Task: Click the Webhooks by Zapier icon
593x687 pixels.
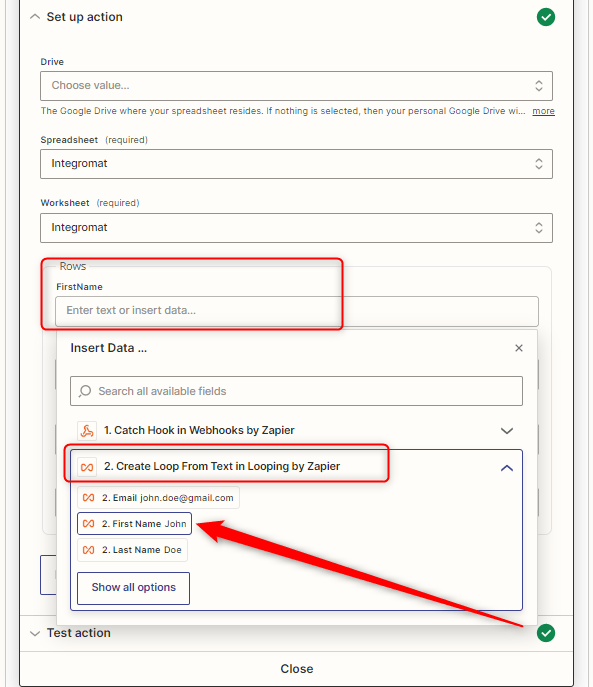Action: pos(87,431)
